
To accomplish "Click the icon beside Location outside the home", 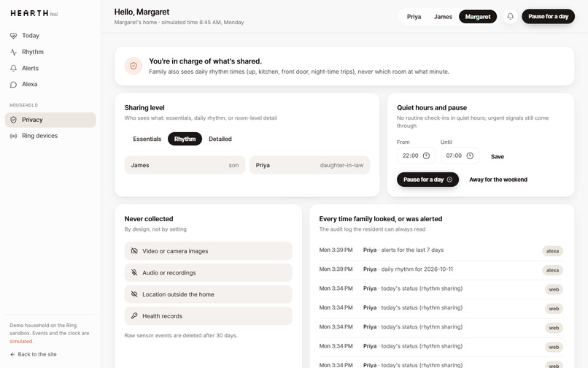I will tap(134, 294).
